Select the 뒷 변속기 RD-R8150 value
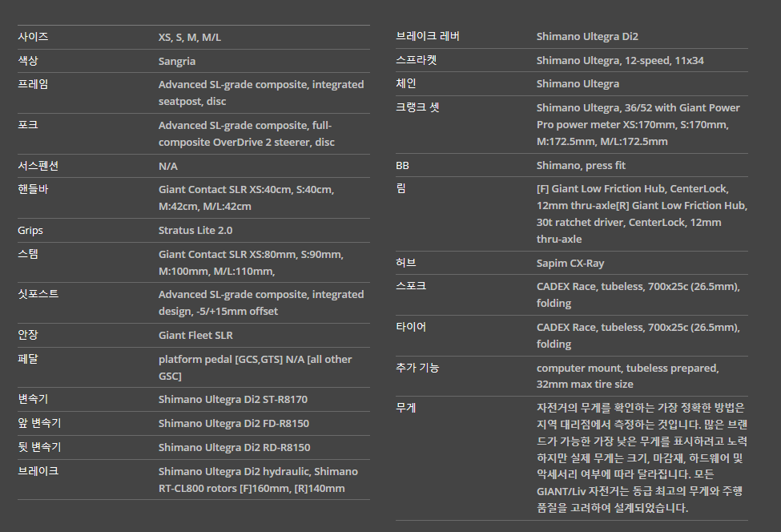This screenshot has height=532, width=781. (234, 447)
